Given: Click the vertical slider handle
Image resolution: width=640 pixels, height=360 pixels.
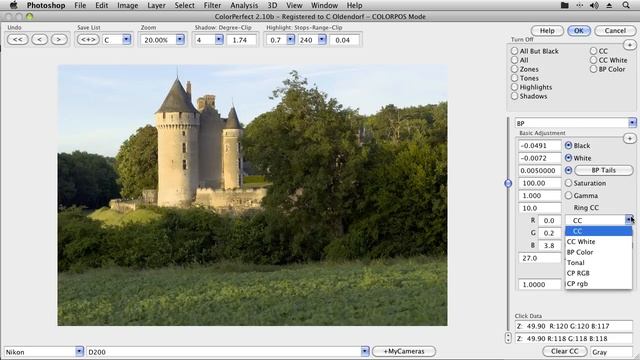Looking at the screenshot, I should pyautogui.click(x=508, y=184).
